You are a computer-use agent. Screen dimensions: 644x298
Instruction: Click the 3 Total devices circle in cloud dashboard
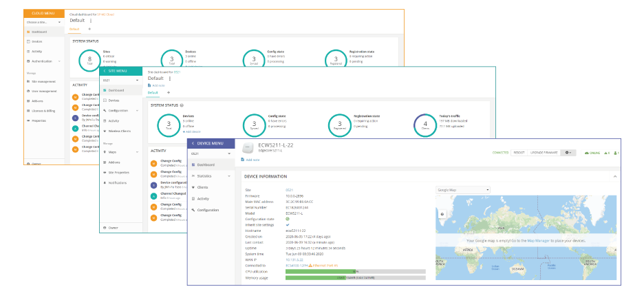[172, 60]
